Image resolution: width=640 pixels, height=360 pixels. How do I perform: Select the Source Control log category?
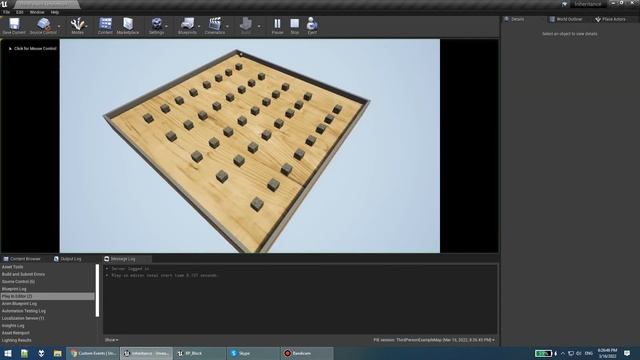tap(47, 282)
